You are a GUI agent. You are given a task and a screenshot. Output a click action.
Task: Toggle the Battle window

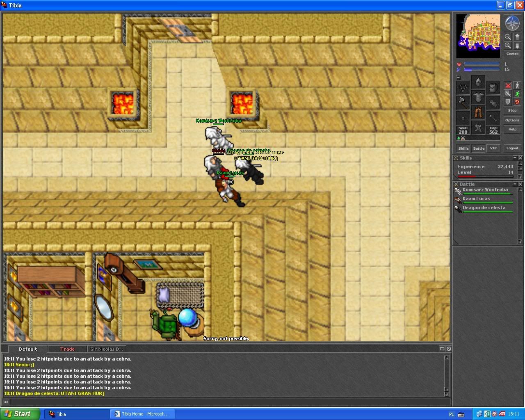479,148
